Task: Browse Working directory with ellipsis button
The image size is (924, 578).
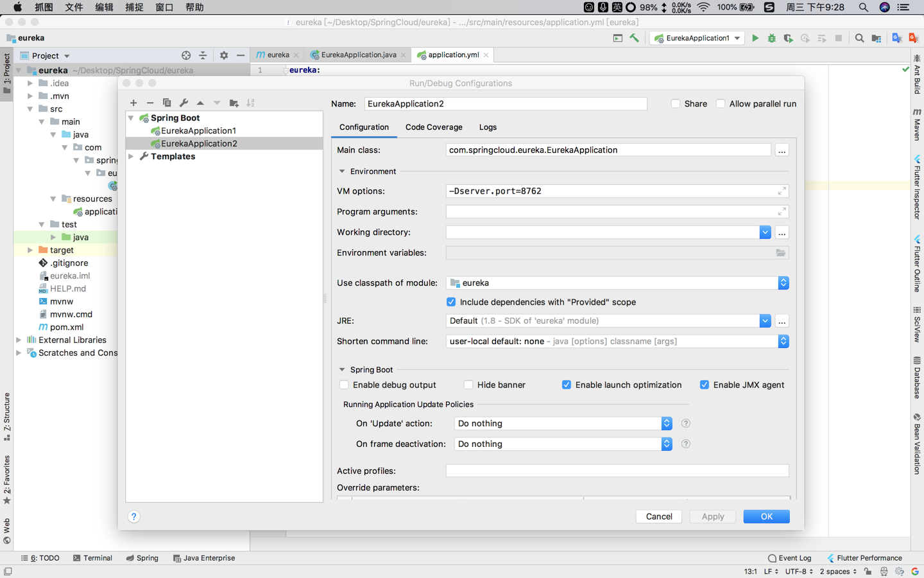Action: (782, 232)
